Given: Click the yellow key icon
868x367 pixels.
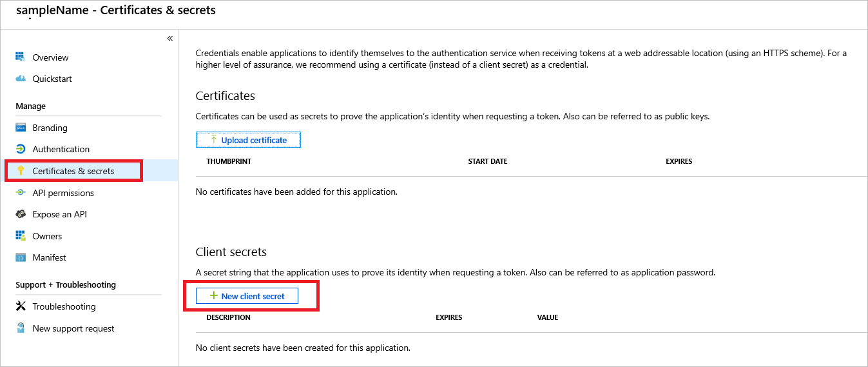Looking at the screenshot, I should (20, 171).
